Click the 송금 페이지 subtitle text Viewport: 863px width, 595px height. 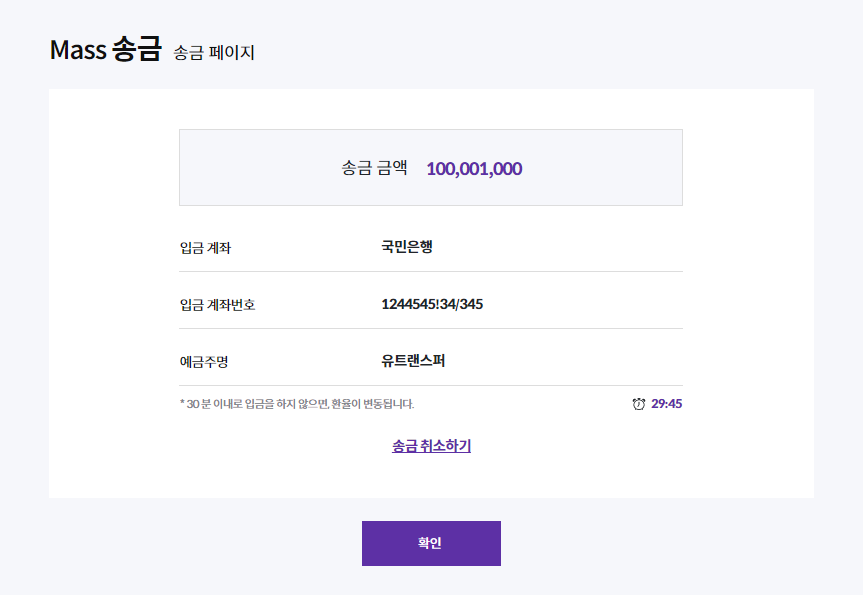click(x=214, y=53)
